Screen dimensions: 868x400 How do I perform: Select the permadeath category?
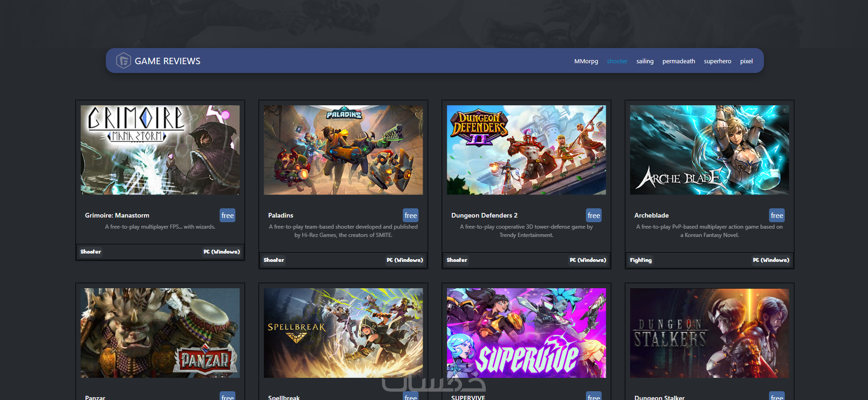678,61
